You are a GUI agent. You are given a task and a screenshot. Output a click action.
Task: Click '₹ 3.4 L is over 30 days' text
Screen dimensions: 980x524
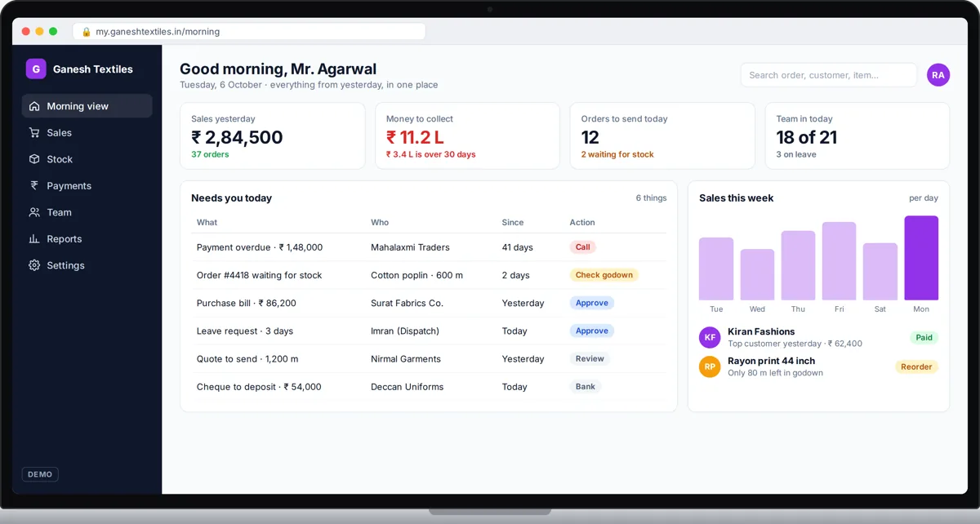tap(430, 154)
